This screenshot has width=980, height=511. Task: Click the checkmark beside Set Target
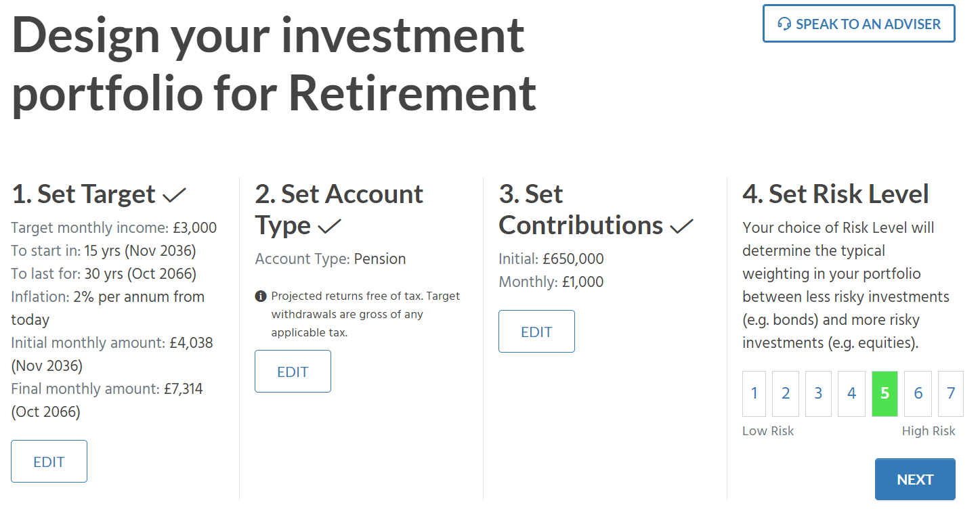point(174,196)
